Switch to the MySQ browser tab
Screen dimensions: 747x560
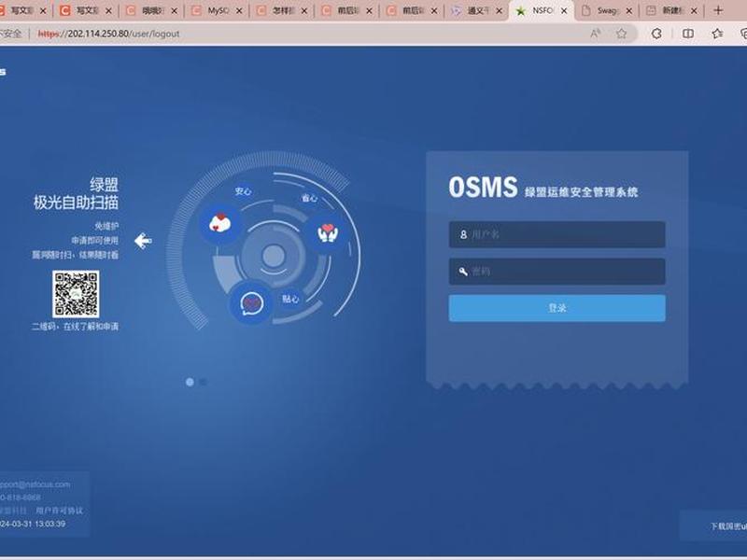(x=218, y=10)
